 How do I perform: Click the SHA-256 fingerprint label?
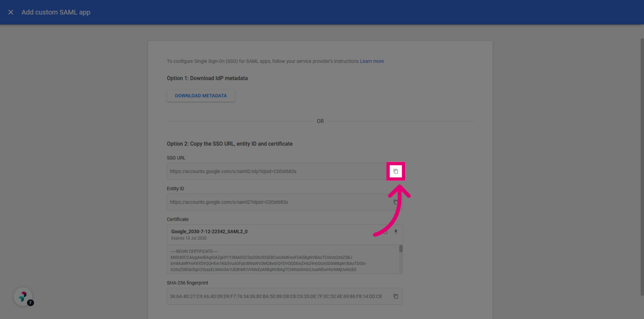[x=187, y=283]
